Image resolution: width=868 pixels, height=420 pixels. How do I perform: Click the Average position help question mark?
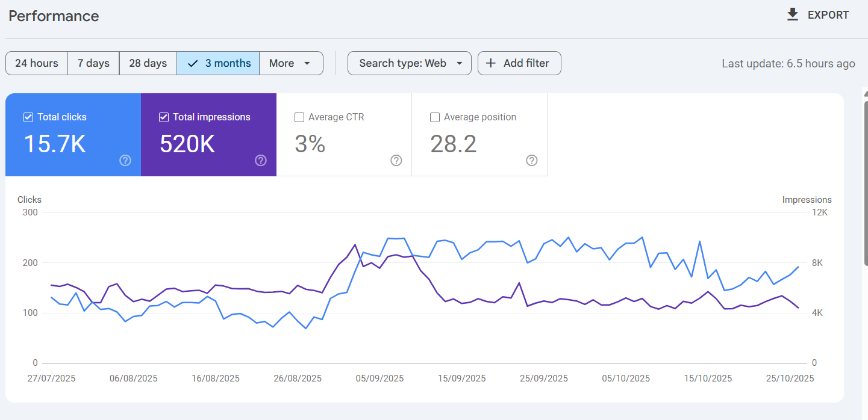[x=531, y=161]
